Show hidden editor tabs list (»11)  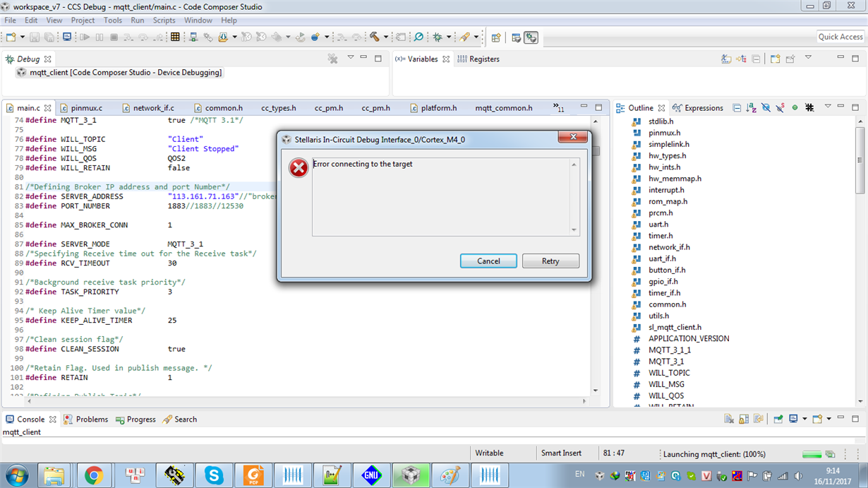pyautogui.click(x=559, y=108)
